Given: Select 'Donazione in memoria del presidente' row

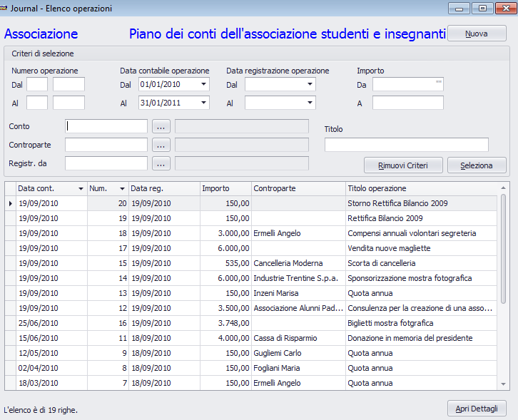Looking at the screenshot, I should coord(251,338).
